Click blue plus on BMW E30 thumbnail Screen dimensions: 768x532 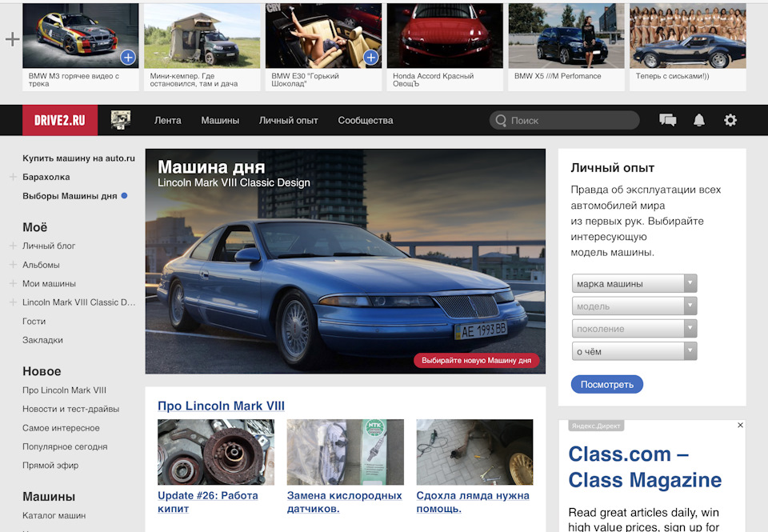(370, 58)
